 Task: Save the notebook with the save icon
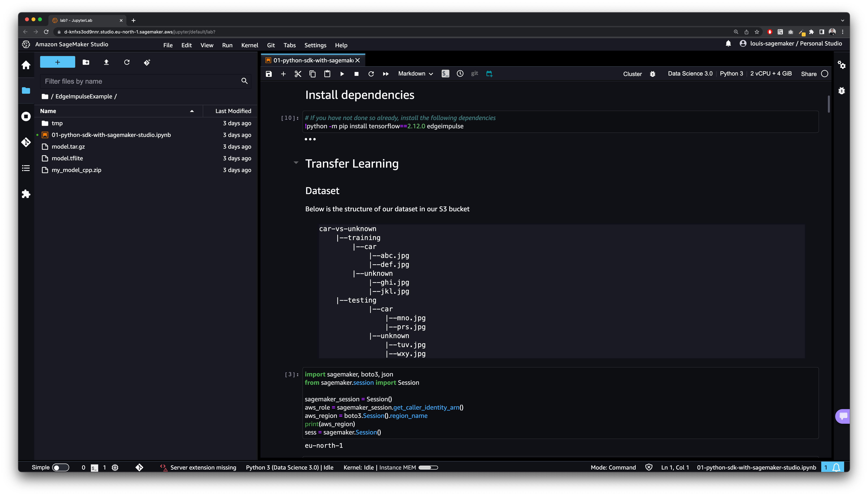pyautogui.click(x=268, y=74)
